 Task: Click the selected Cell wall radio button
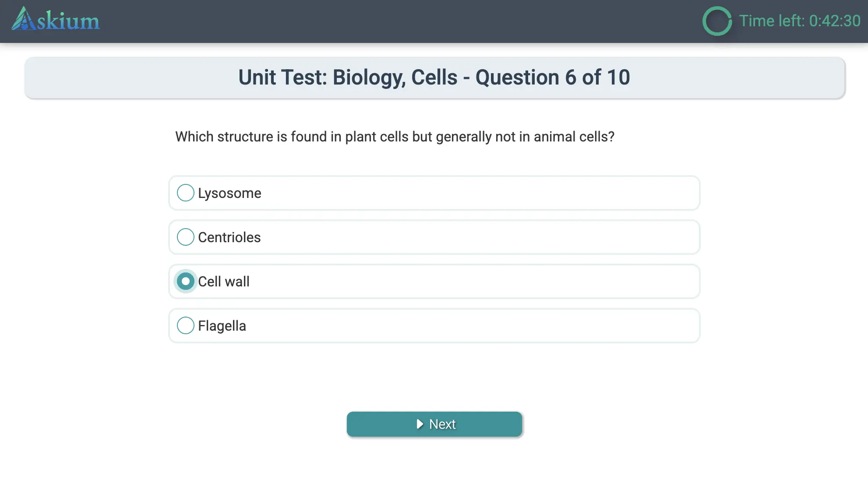(x=186, y=281)
